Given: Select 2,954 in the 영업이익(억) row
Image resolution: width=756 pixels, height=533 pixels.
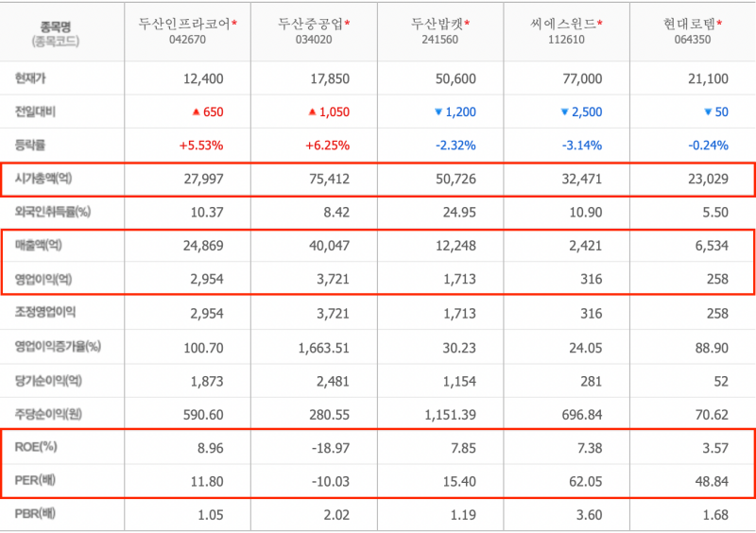Looking at the screenshot, I should (207, 279).
